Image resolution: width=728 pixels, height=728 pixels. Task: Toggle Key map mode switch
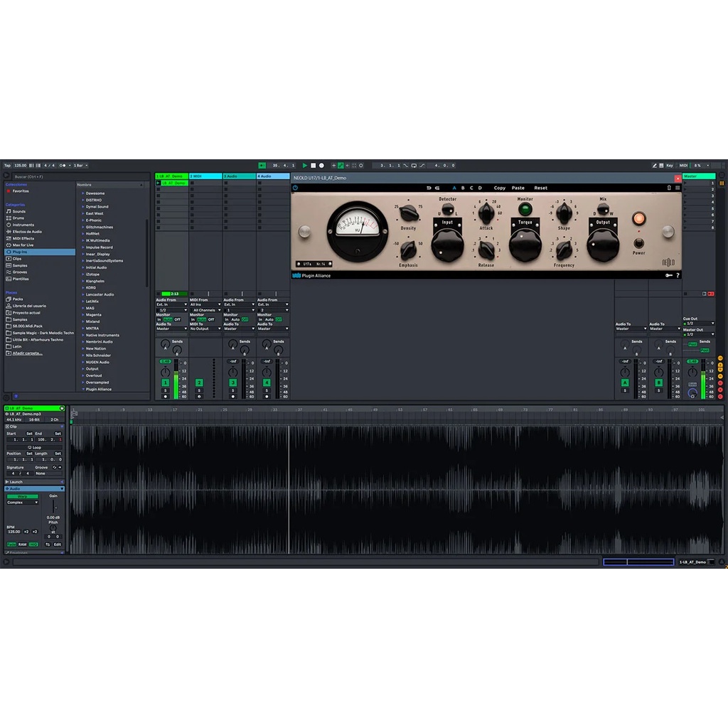coord(670,165)
